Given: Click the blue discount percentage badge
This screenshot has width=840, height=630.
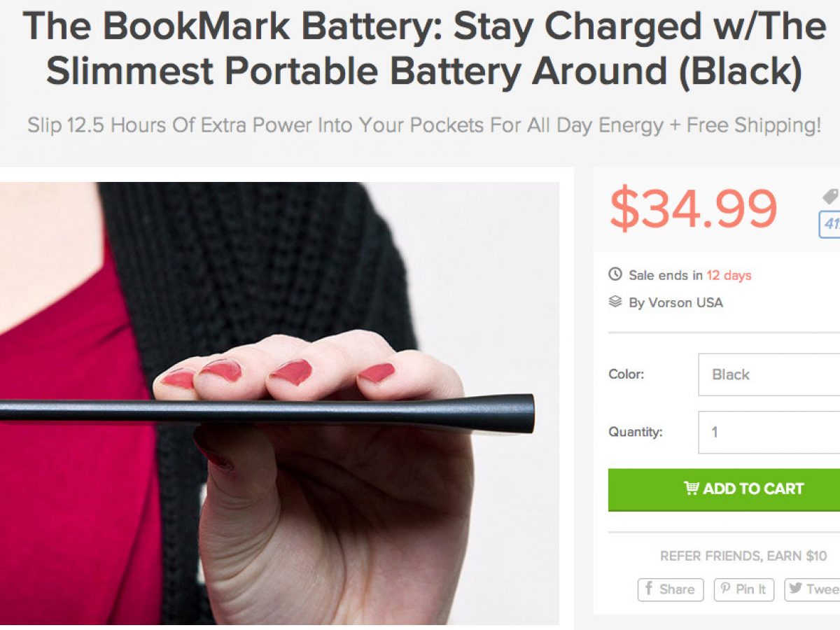Looking at the screenshot, I should pos(829,225).
